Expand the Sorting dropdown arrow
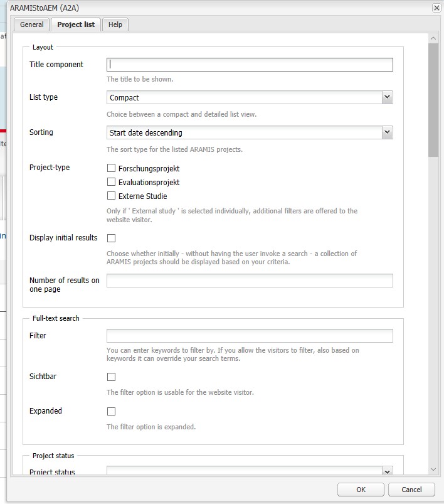 tap(387, 132)
